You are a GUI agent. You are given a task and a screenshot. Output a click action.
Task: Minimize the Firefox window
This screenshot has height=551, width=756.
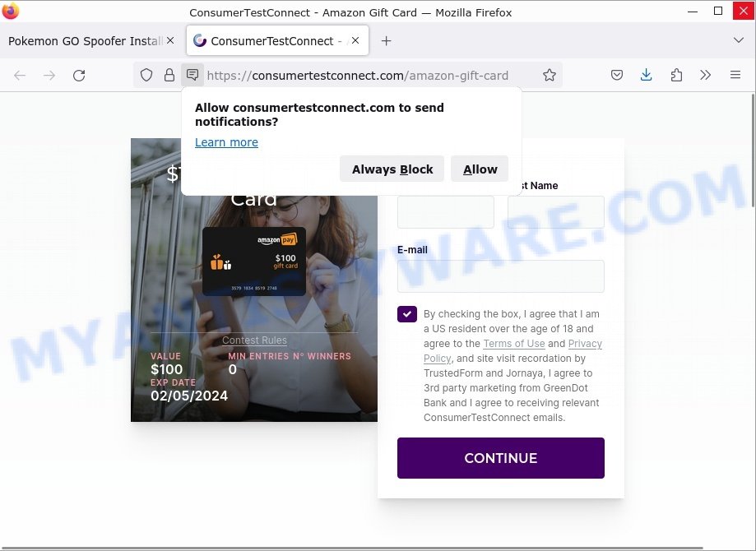[693, 11]
